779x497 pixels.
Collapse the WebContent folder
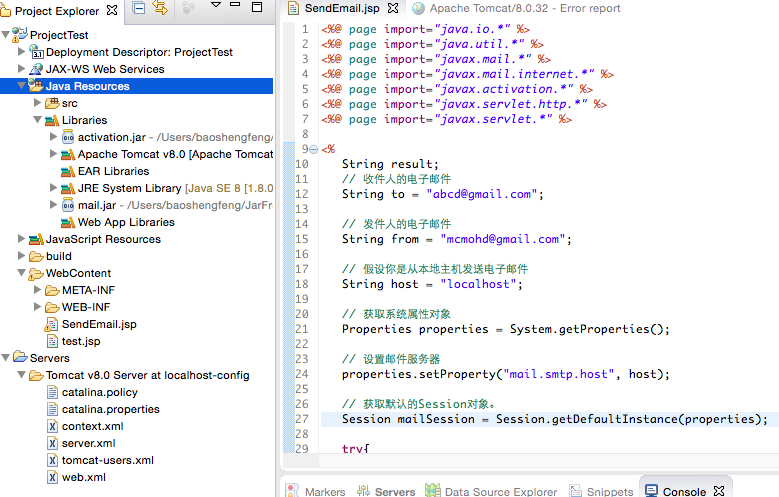[21, 273]
